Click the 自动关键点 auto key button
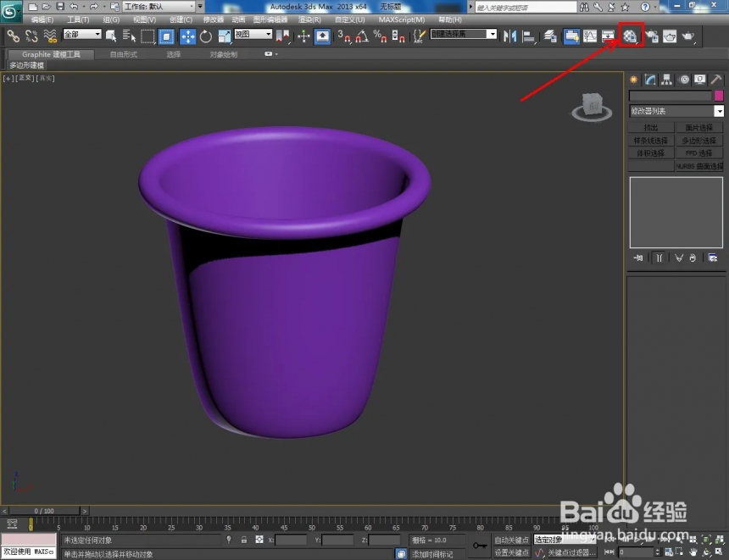The width and height of the screenshot is (729, 560). (x=511, y=540)
